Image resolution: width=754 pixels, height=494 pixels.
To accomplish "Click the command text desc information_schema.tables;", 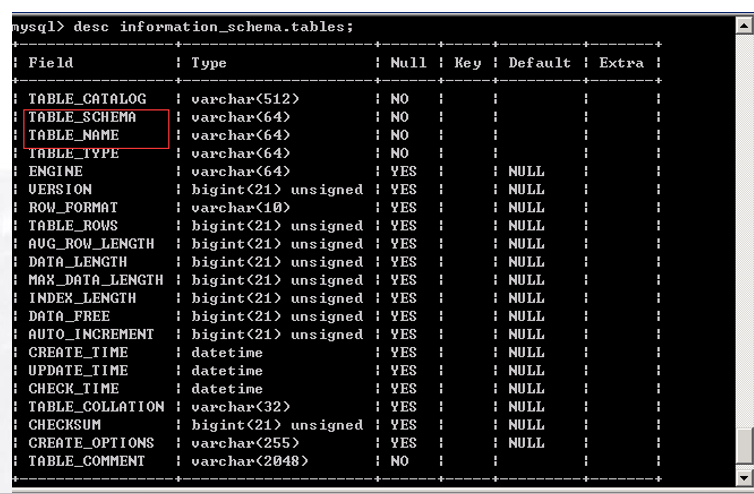I will (213, 27).
